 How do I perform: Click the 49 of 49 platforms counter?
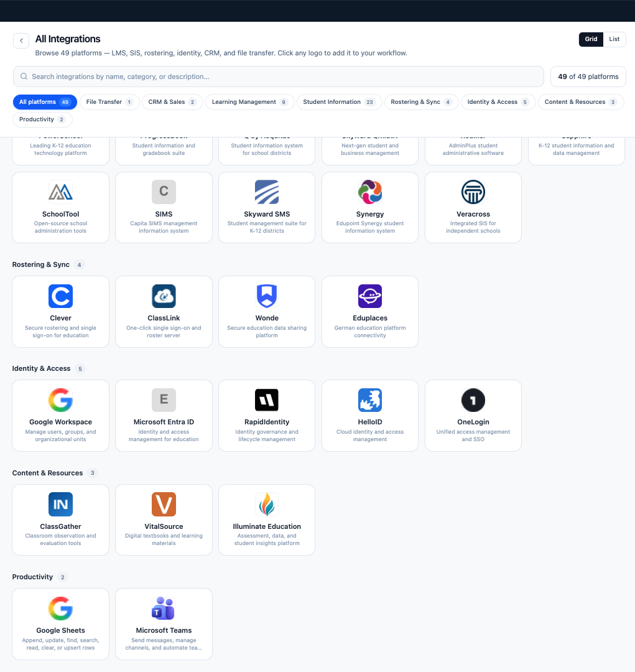(588, 77)
